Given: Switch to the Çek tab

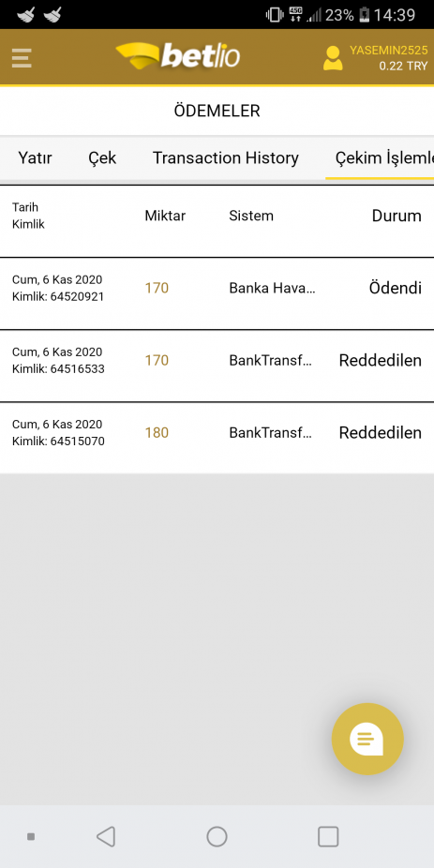Looking at the screenshot, I should pyautogui.click(x=102, y=157).
